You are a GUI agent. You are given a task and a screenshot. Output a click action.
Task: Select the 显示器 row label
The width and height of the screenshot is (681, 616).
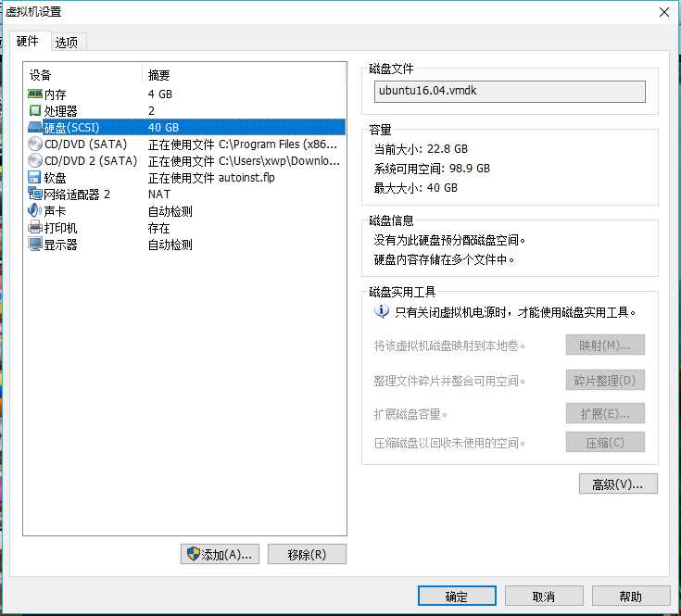coord(61,245)
